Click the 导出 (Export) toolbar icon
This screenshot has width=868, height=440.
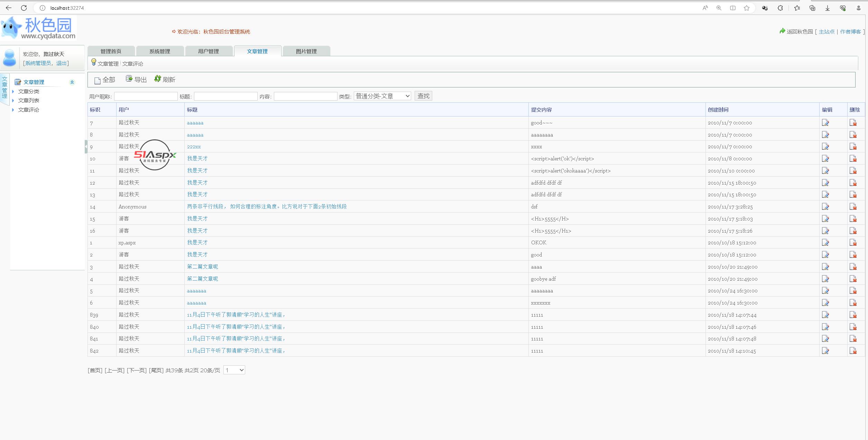pos(129,79)
